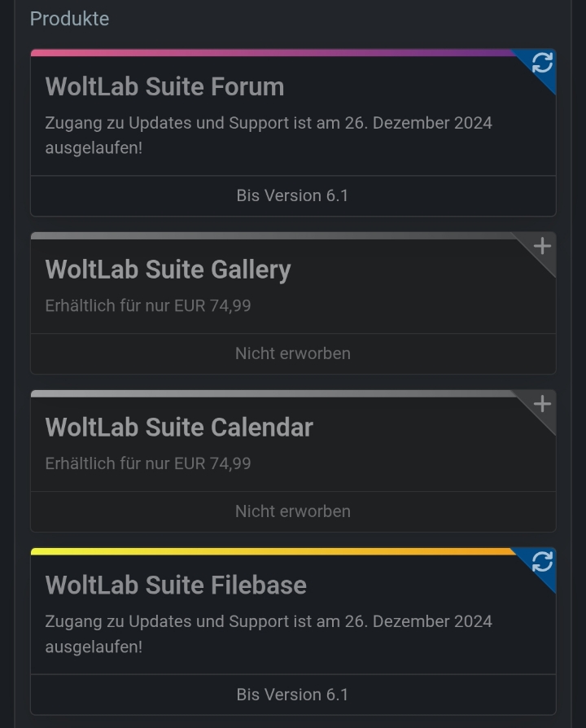Click "Nicht erworben" under Gallery
This screenshot has width=586, height=728.
pyautogui.click(x=292, y=353)
